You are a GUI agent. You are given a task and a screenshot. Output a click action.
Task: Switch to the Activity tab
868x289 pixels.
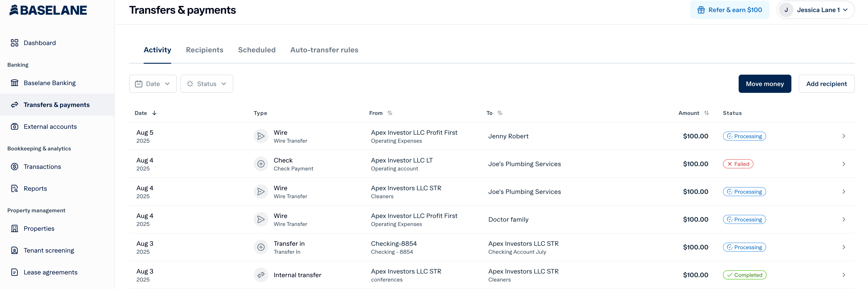(x=157, y=50)
